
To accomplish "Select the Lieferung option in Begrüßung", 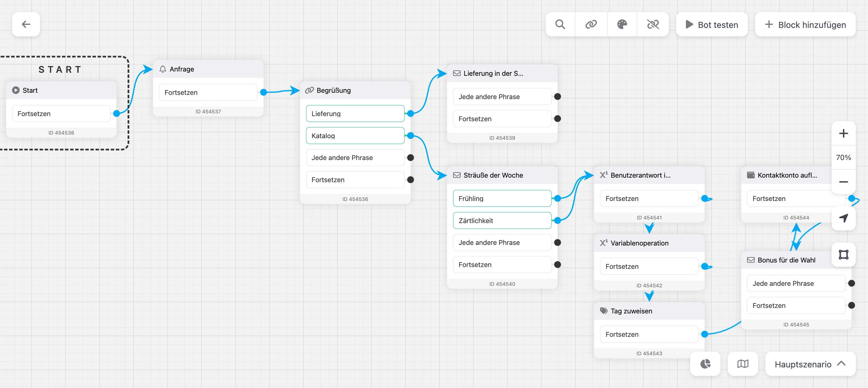I will [x=355, y=114].
